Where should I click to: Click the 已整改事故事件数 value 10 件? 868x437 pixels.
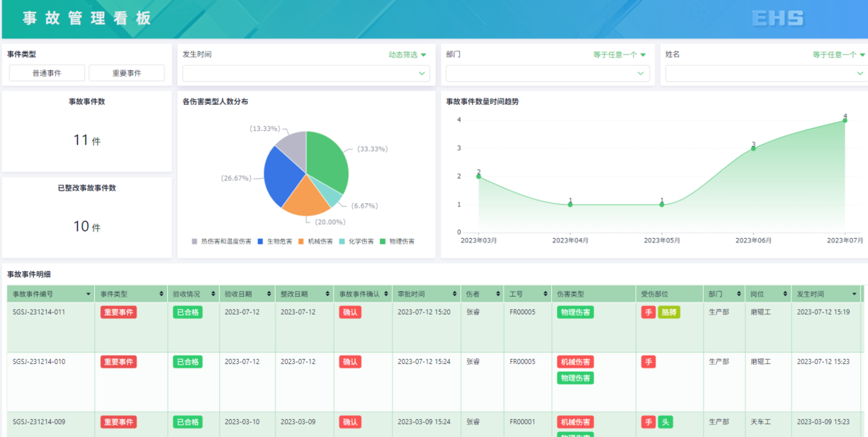87,226
